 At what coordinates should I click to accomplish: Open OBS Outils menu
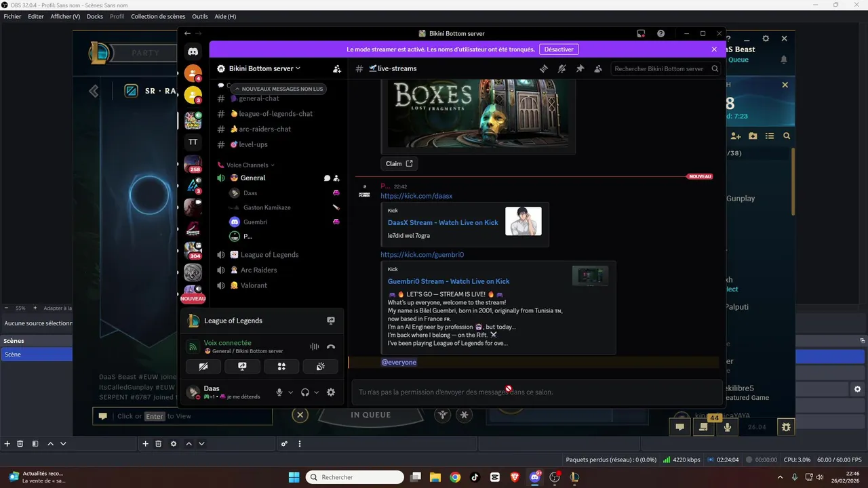point(200,16)
